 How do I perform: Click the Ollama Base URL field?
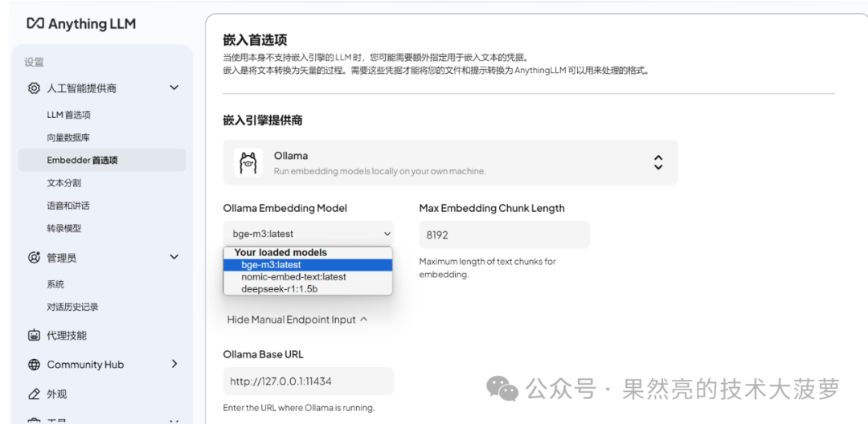pyautogui.click(x=309, y=381)
